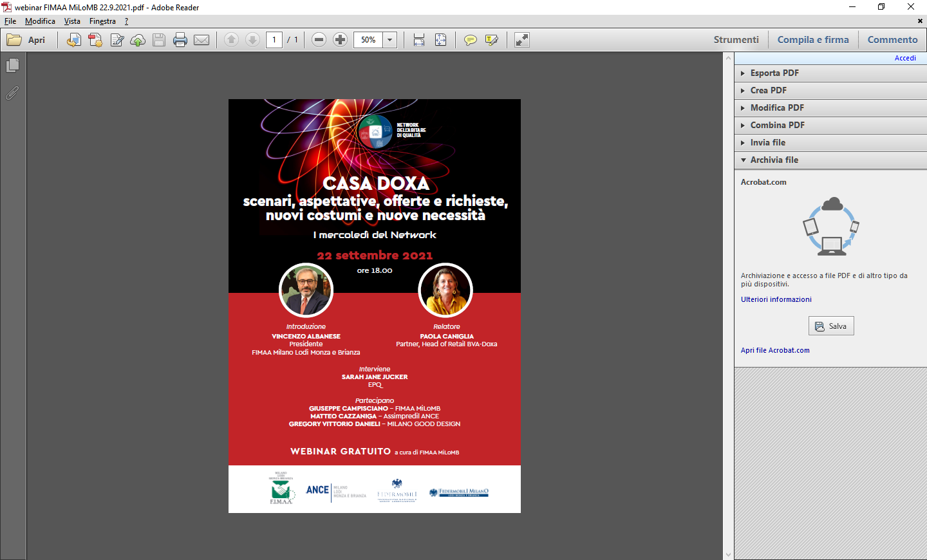The height and width of the screenshot is (560, 927).
Task: Open the Modifica menu
Action: tap(40, 21)
